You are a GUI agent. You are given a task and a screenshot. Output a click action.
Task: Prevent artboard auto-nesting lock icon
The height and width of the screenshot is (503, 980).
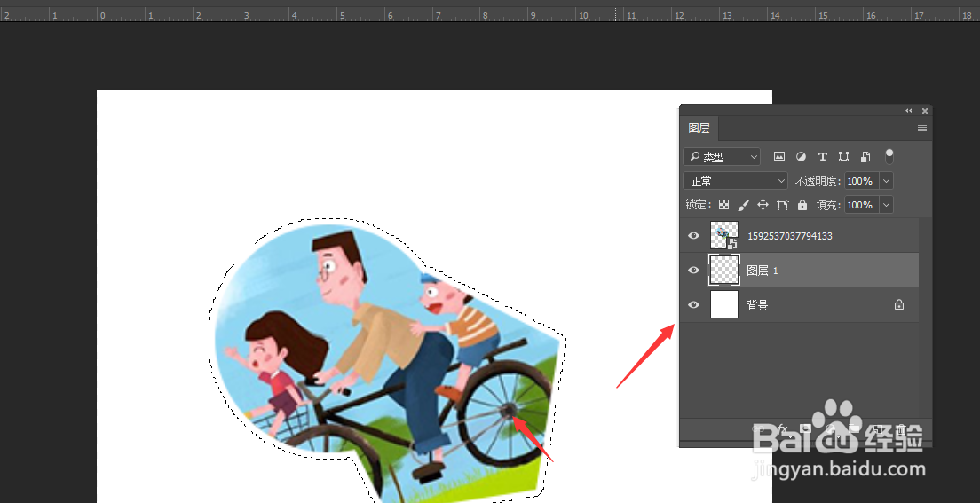(x=783, y=205)
